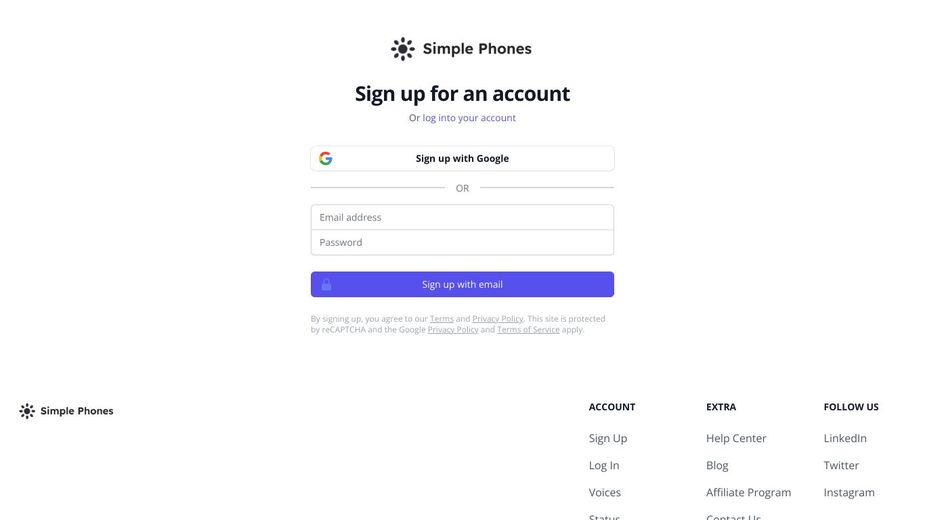This screenshot has width=925, height=520.
Task: Focus the Password field
Action: coord(462,243)
